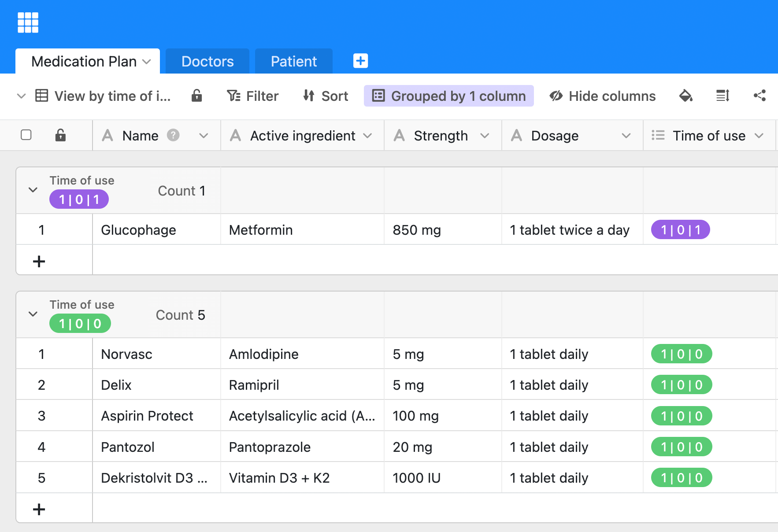This screenshot has height=532, width=778.
Task: Switch to the Doctors tab
Action: pos(207,61)
